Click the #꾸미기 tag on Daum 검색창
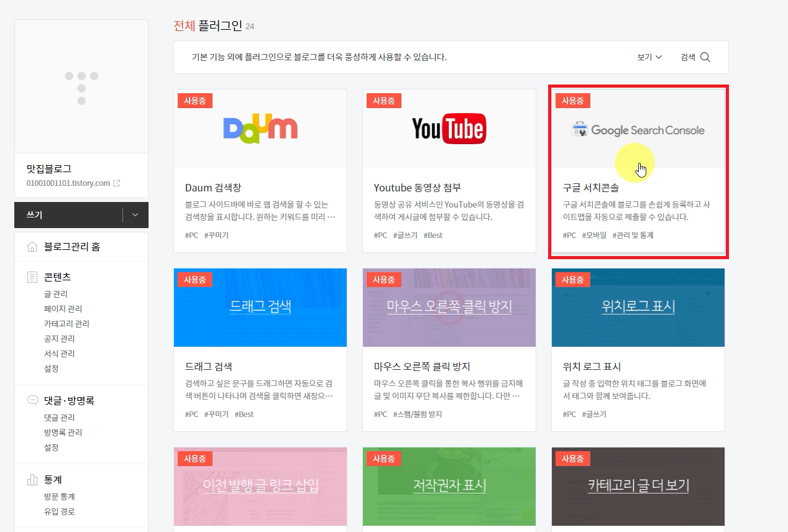This screenshot has width=788, height=532. tap(216, 236)
